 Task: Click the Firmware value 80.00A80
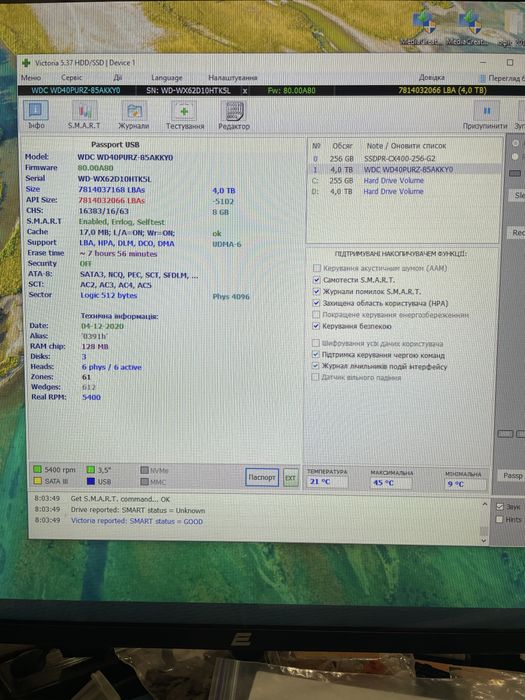[x=96, y=168]
